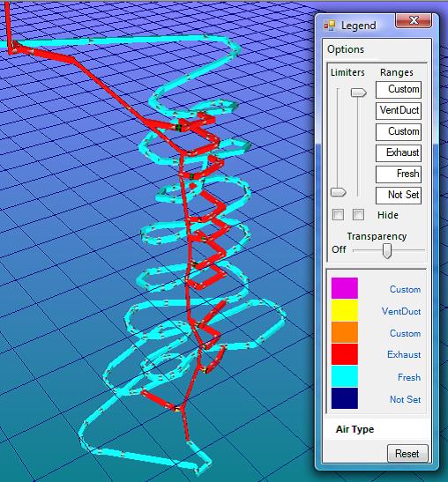This screenshot has width=448, height=482.
Task: Select the yellow VentDuct color swatch
Action: [x=345, y=310]
